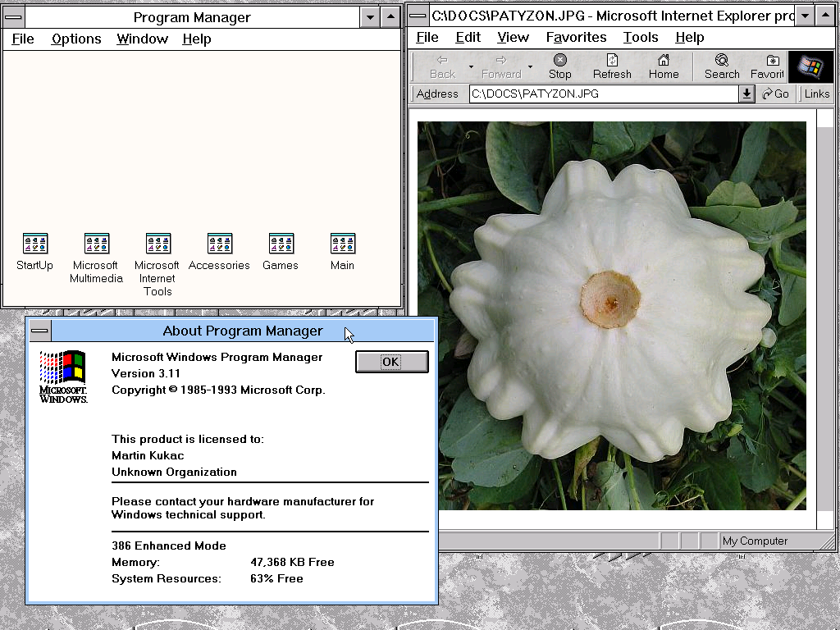This screenshot has width=840, height=630.
Task: Open the Games program group
Action: pos(281,244)
